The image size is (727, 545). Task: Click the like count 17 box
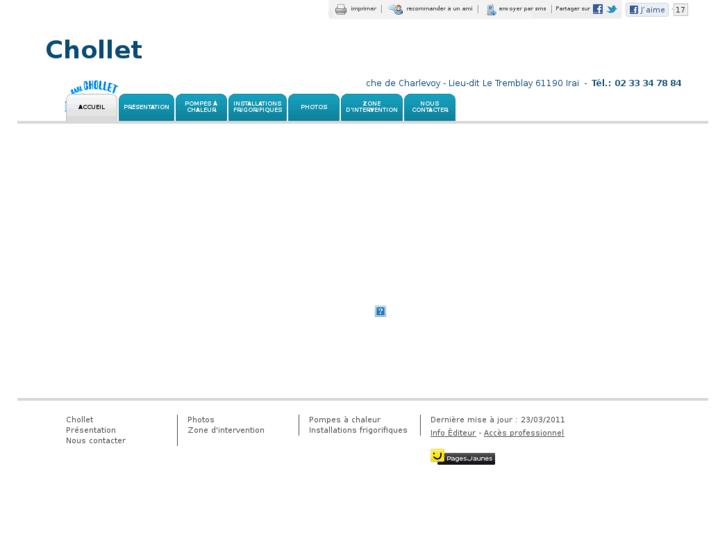(680, 10)
